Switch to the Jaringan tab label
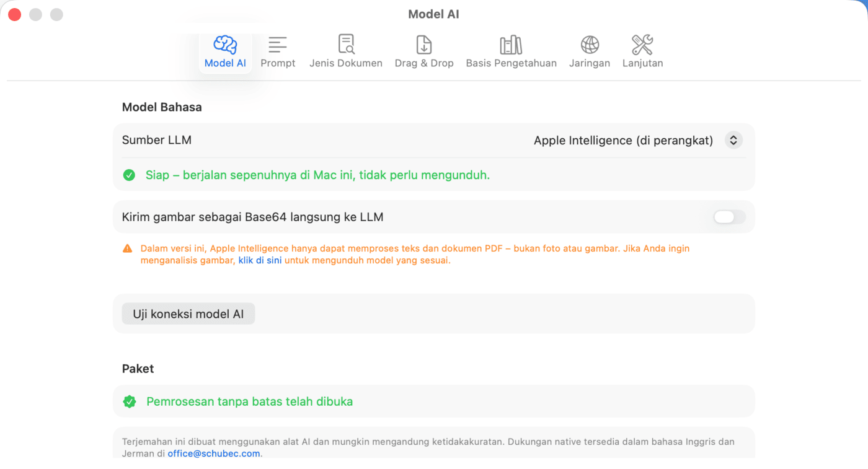The width and height of the screenshot is (868, 469). 590,63
